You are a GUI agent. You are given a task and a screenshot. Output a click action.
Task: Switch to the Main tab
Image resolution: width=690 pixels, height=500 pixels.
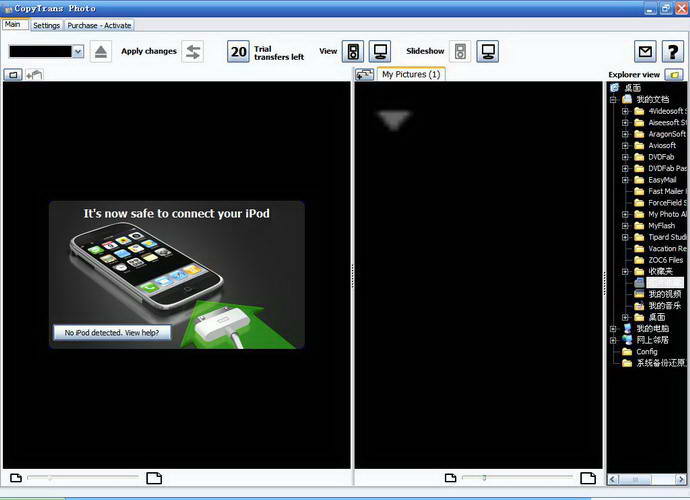pos(13,25)
